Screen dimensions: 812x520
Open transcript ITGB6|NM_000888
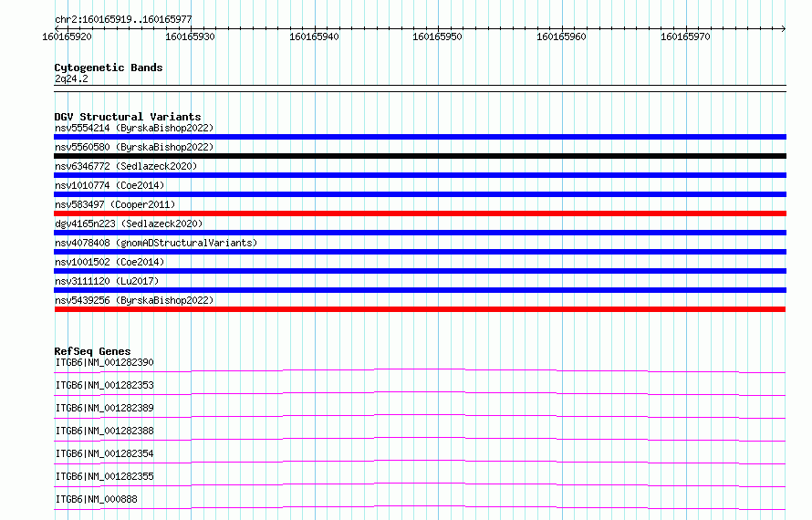coord(97,499)
